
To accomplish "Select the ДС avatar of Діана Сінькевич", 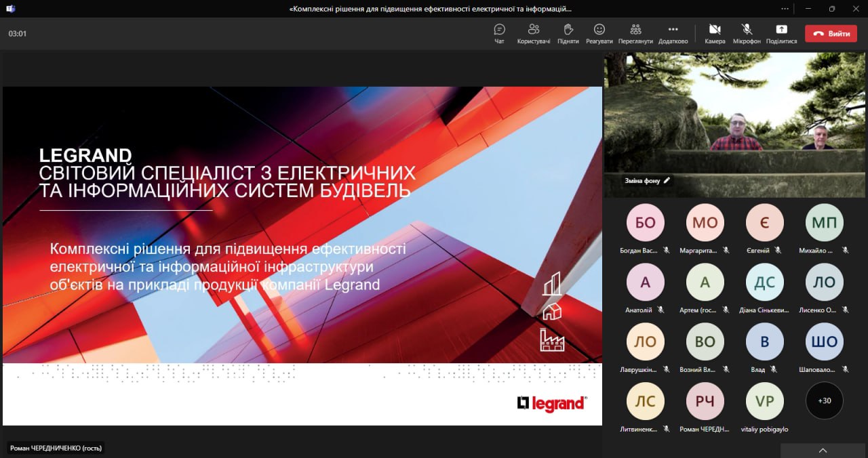I will pyautogui.click(x=765, y=283).
